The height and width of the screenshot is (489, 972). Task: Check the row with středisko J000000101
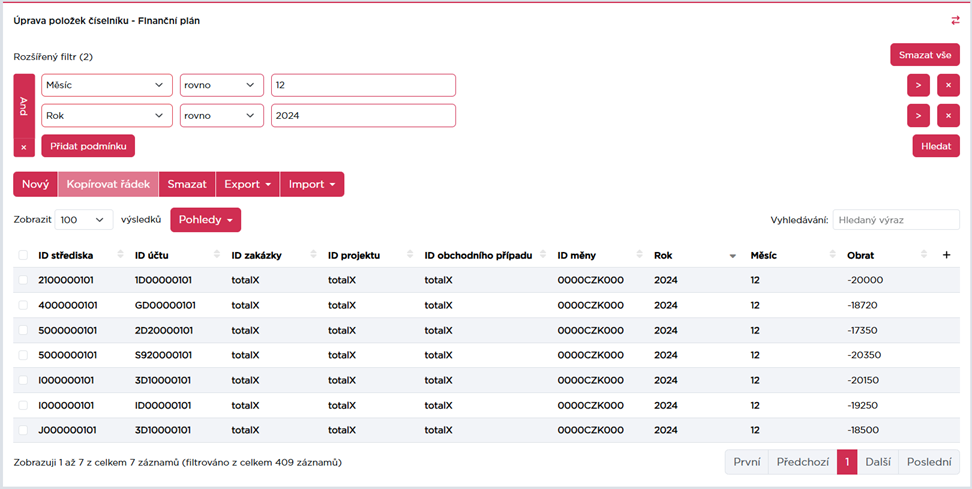pyautogui.click(x=23, y=430)
